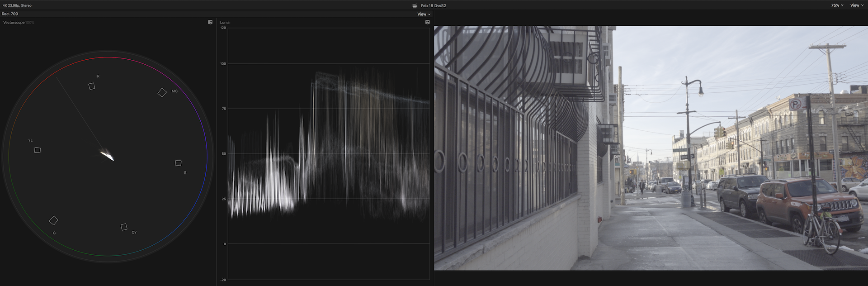This screenshot has height=286, width=868.
Task: Open the viewer View dropdown menu
Action: tap(856, 5)
